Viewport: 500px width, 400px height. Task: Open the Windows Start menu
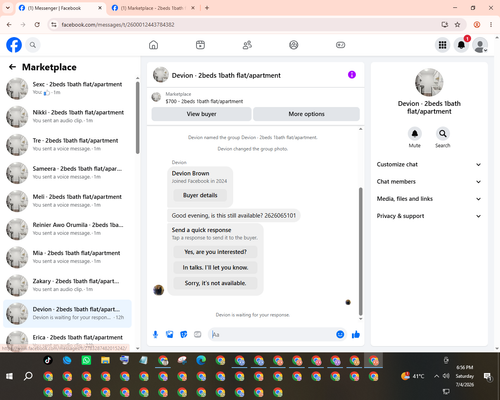[x=9, y=376]
